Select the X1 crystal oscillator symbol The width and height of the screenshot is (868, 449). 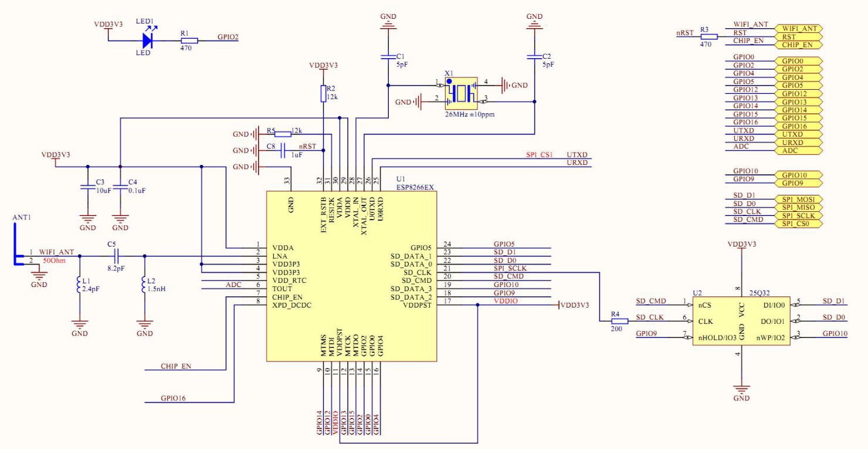[461, 93]
